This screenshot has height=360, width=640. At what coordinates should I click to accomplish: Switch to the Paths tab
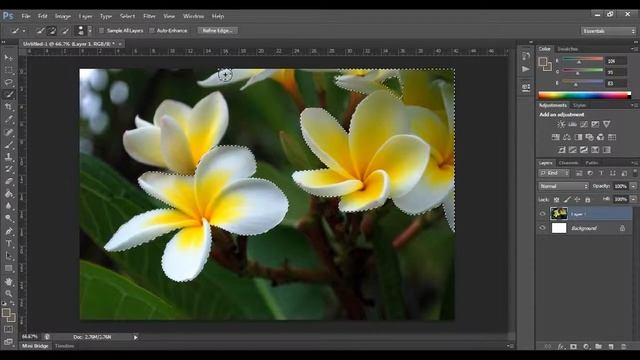(591, 163)
